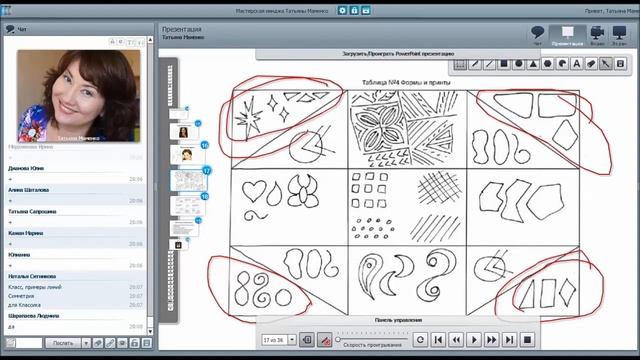Select the thin line drawing tool
This screenshot has width=640, height=360.
489,64
